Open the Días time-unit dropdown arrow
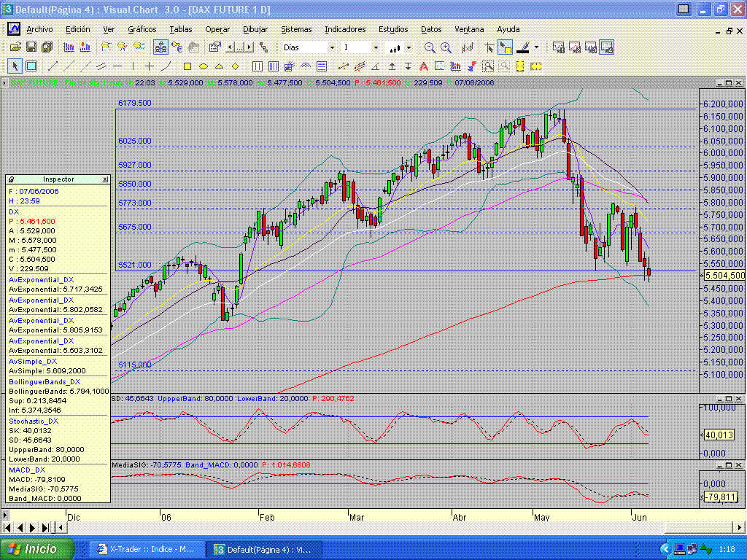This screenshot has height=560, width=747. [332, 47]
